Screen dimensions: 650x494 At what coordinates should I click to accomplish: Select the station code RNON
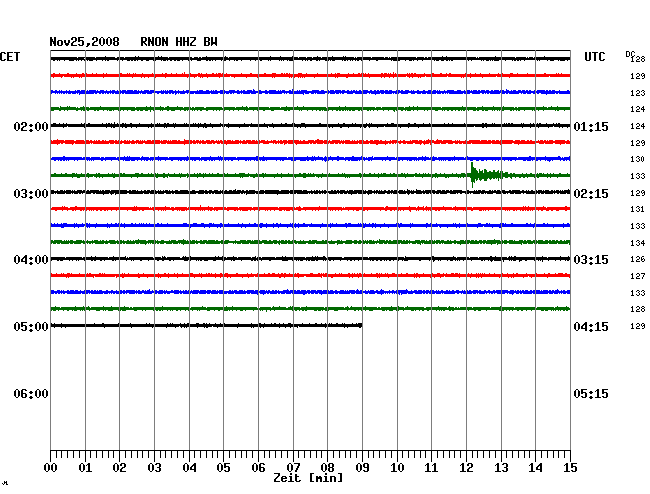point(154,42)
